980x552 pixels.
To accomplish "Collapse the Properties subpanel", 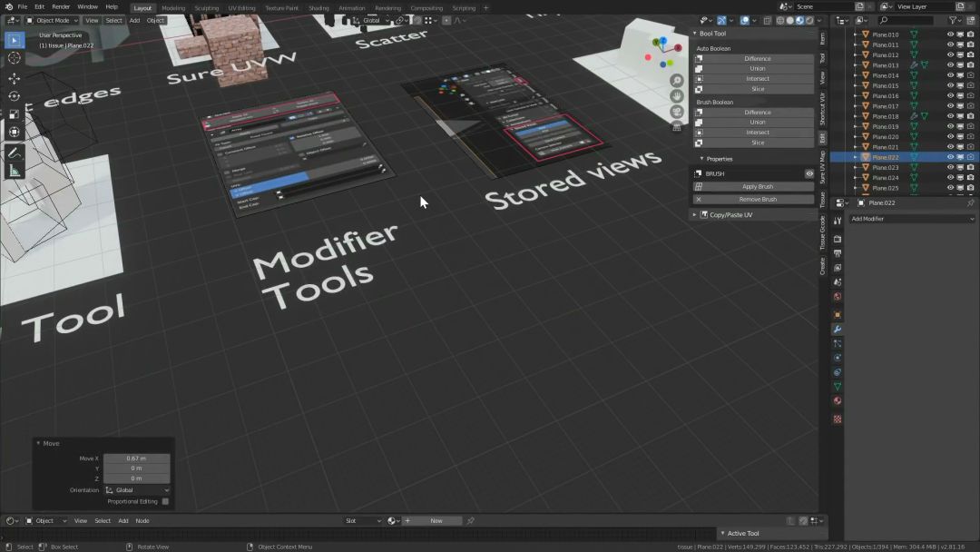I will click(x=701, y=159).
